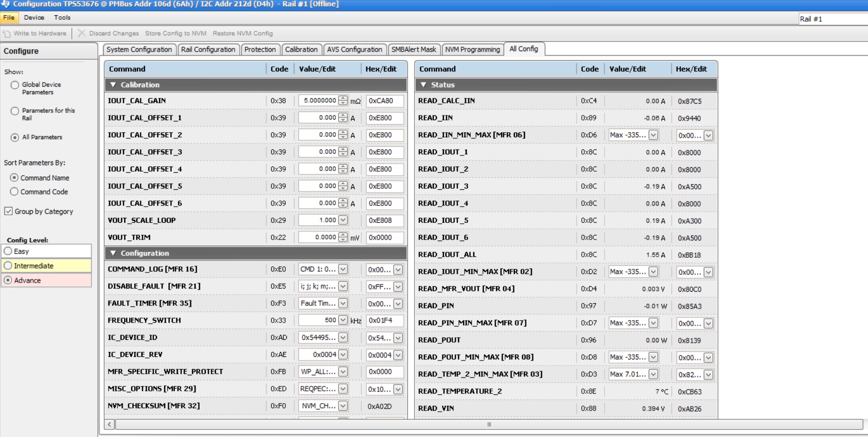Switch to the Protection tab

pos(260,50)
